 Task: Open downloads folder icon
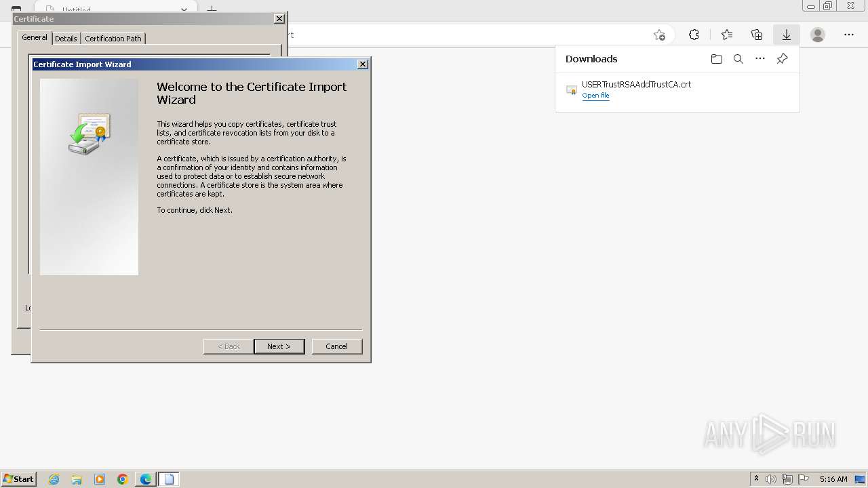point(717,59)
